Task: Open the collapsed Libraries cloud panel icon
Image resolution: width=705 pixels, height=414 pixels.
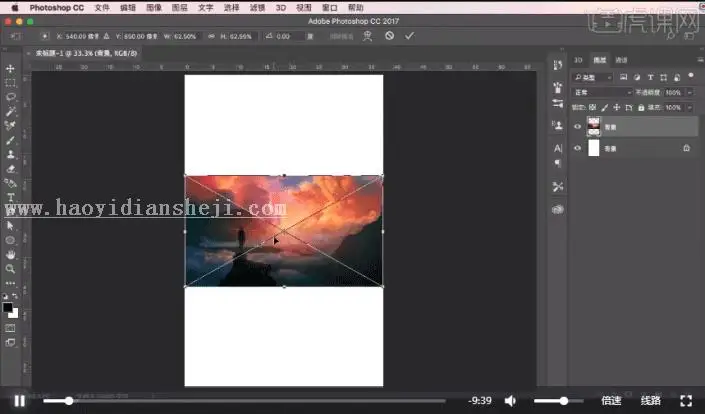Action: (558, 209)
